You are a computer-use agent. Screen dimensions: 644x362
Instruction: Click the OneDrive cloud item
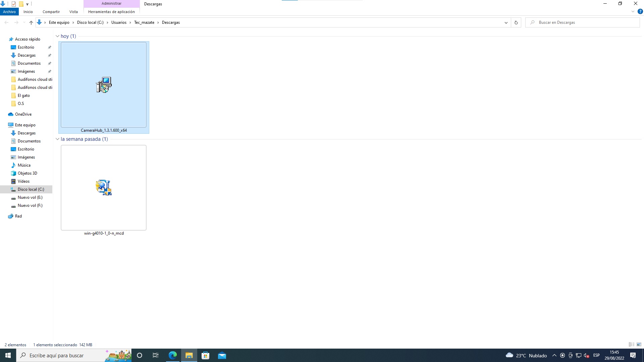23,114
